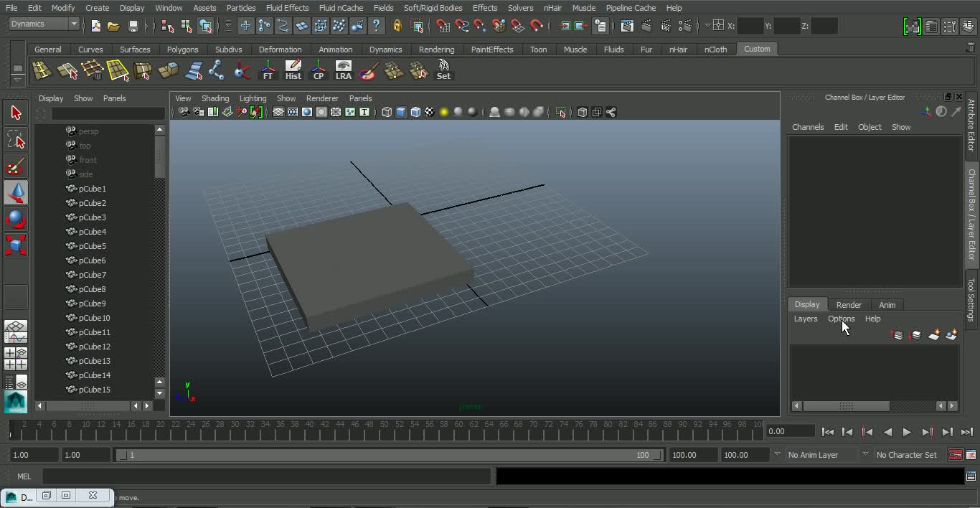Select pCube7 in the outliner
Screen dimensions: 980x508
click(x=93, y=275)
